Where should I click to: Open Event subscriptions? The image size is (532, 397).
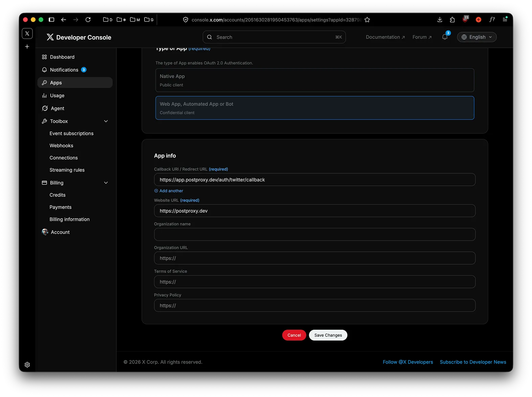pos(71,133)
